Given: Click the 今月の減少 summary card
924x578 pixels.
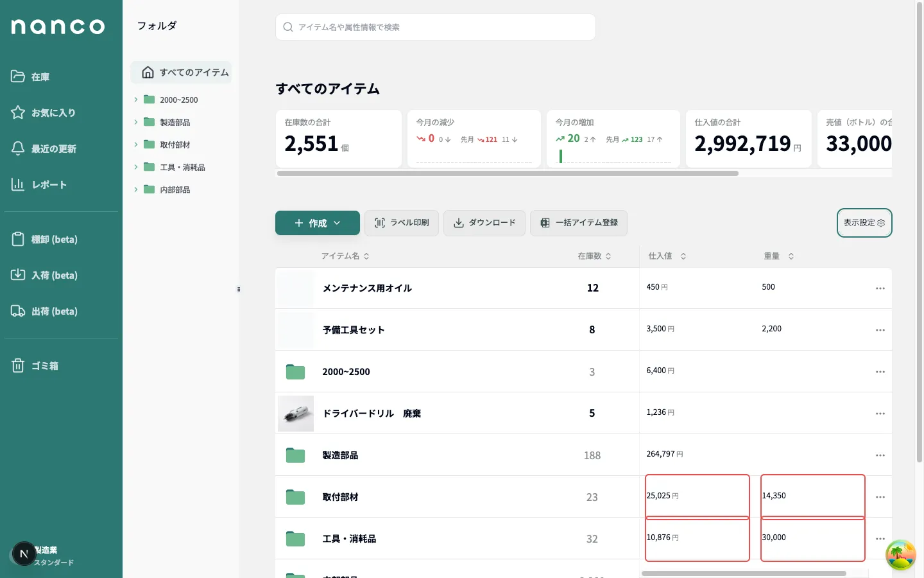Looking at the screenshot, I should coord(474,139).
